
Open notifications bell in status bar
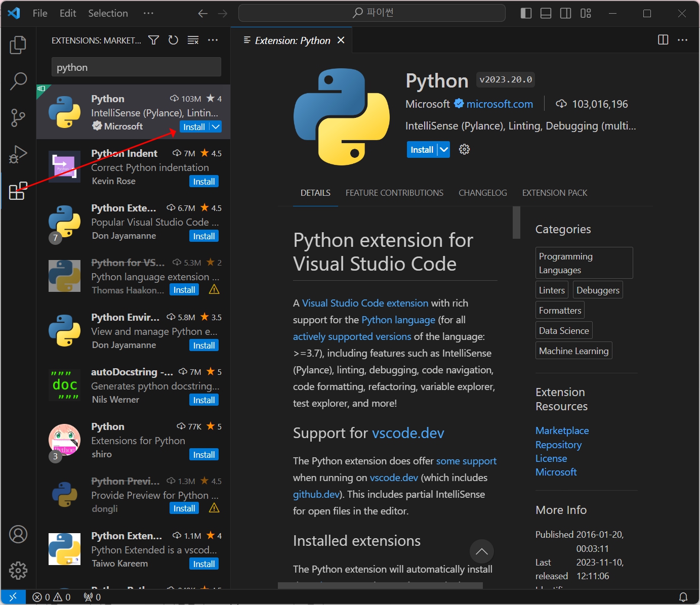683,597
